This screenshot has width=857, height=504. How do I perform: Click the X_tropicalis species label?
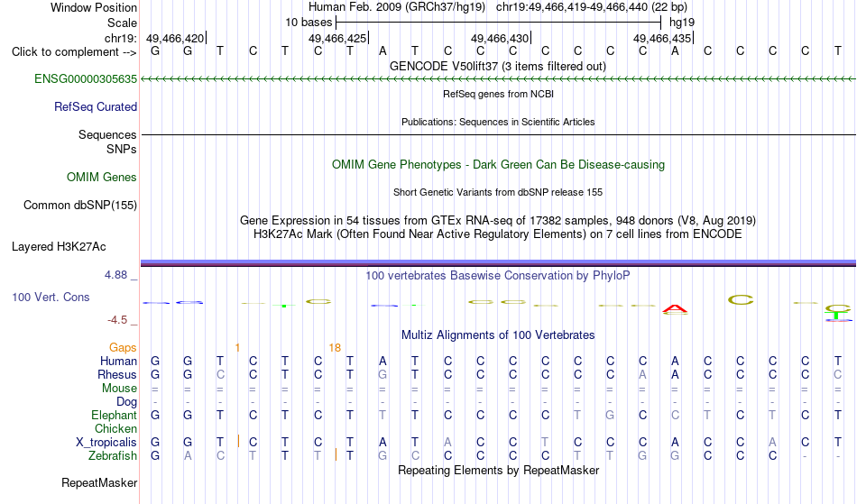pos(106,443)
